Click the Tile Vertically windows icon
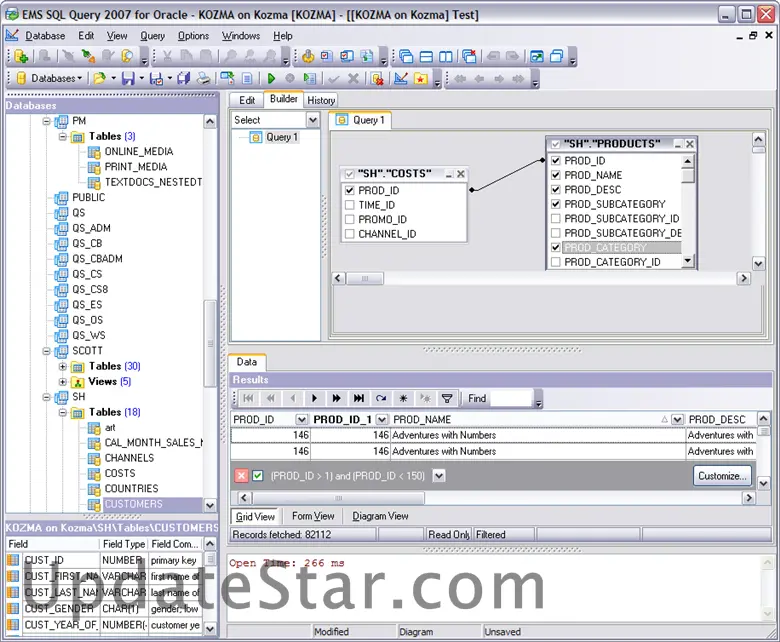Image resolution: width=780 pixels, height=642 pixels. [446, 57]
